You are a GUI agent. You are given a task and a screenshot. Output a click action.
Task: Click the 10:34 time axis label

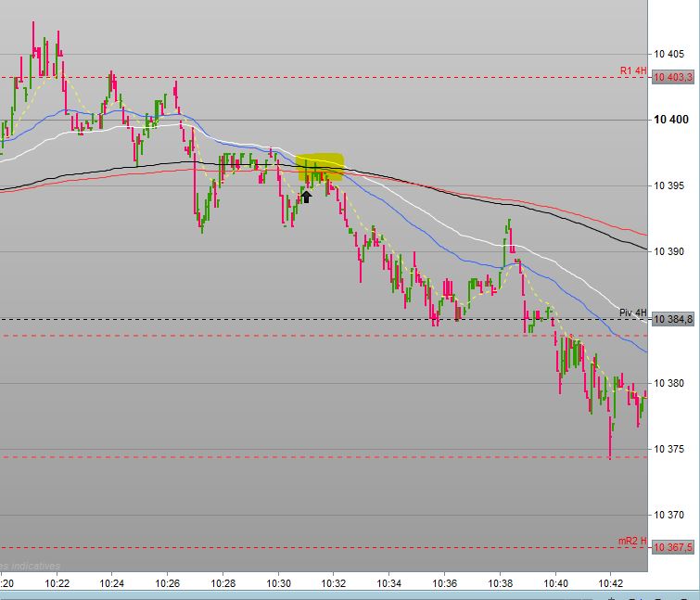click(388, 583)
